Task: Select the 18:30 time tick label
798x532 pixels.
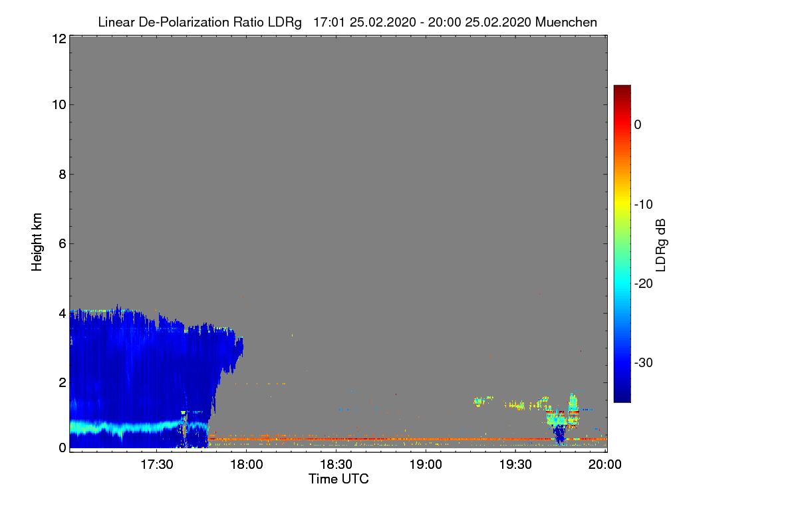Action: pyautogui.click(x=336, y=465)
